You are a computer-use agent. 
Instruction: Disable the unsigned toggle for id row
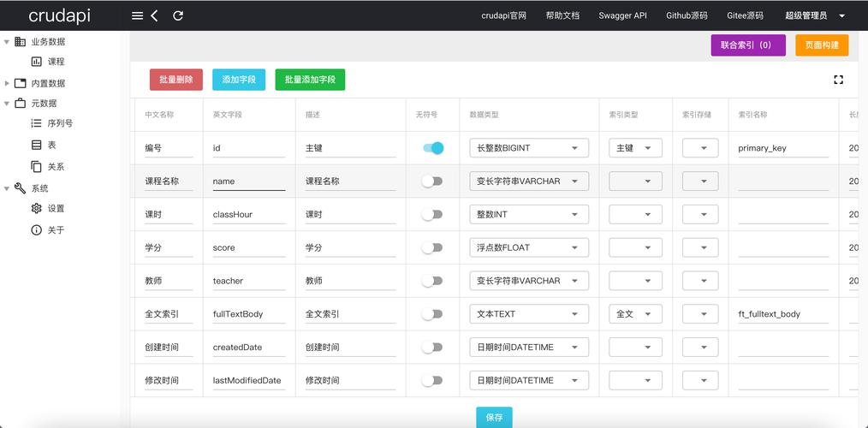click(433, 148)
